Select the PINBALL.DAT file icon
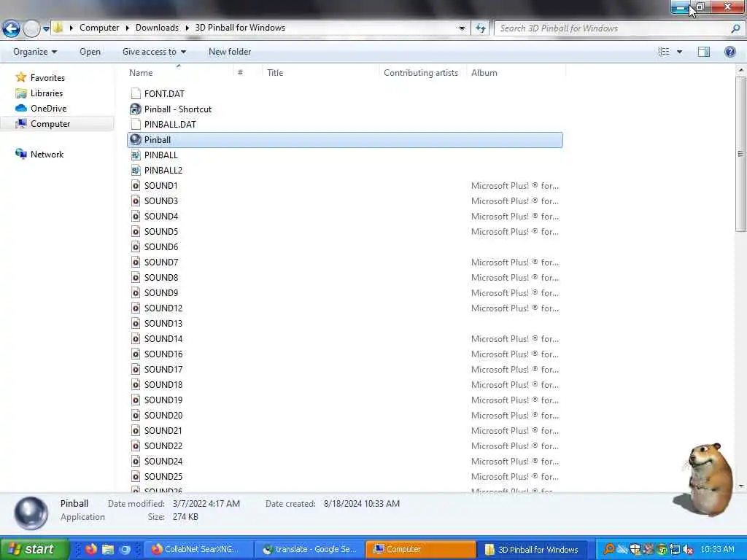The width and height of the screenshot is (747, 560). click(136, 124)
